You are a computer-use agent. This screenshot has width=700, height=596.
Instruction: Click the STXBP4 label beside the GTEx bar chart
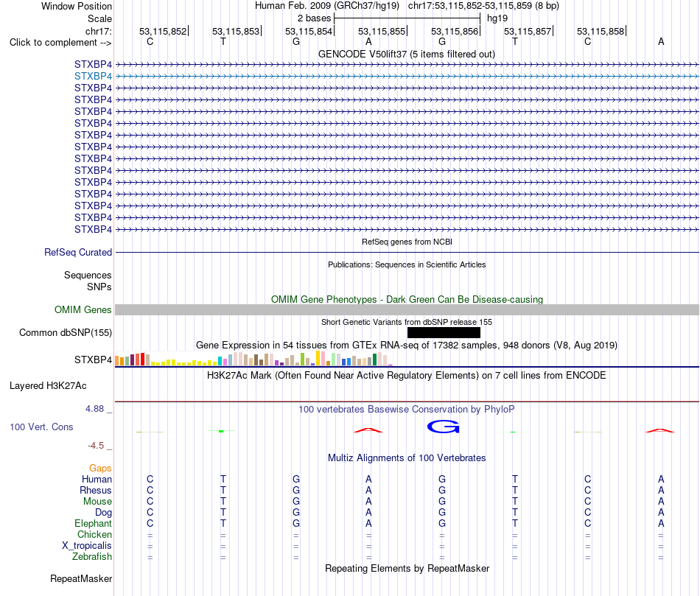pyautogui.click(x=93, y=360)
